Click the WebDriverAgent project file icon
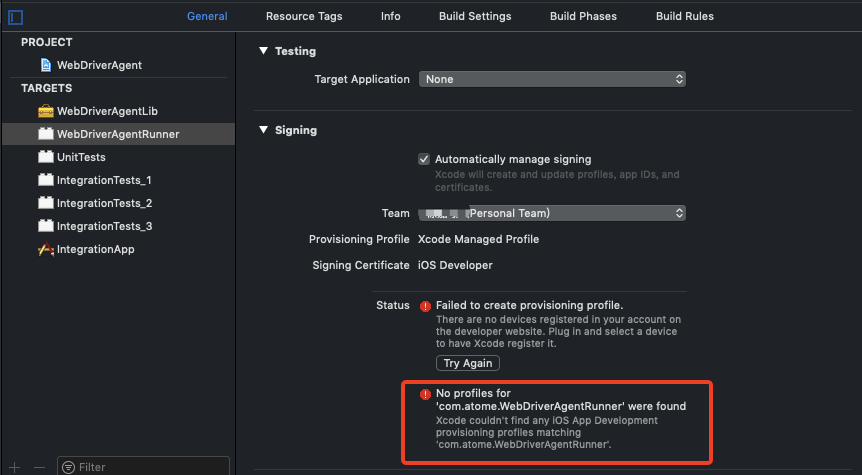 tap(46, 65)
